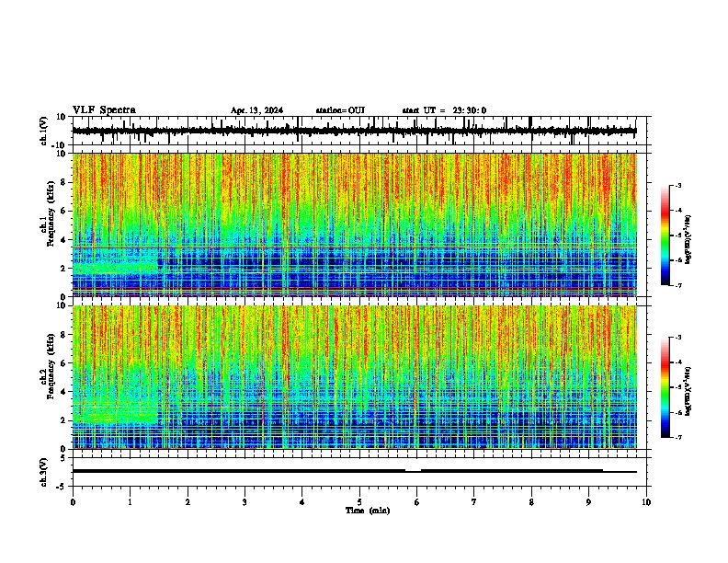Click the "-7" tick on ch.1 colorbar
728x563 pixels.
pyautogui.click(x=677, y=285)
